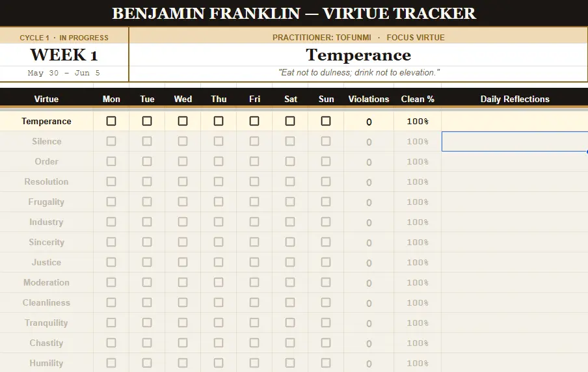Click the Mon column header
588x372 pixels.
pyautogui.click(x=111, y=99)
